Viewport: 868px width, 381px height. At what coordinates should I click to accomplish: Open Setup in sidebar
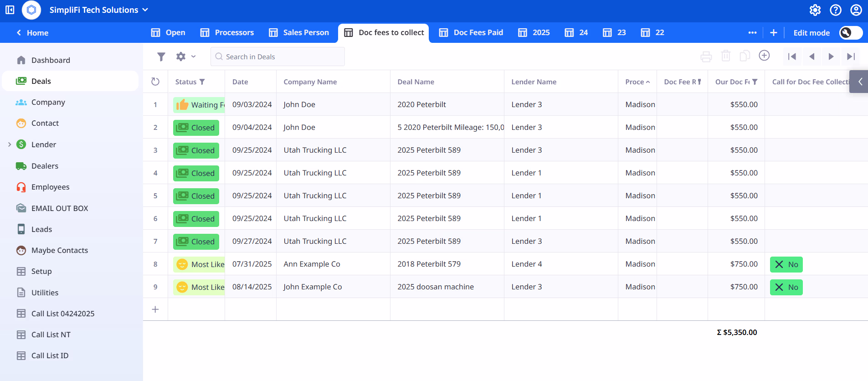[70, 271]
